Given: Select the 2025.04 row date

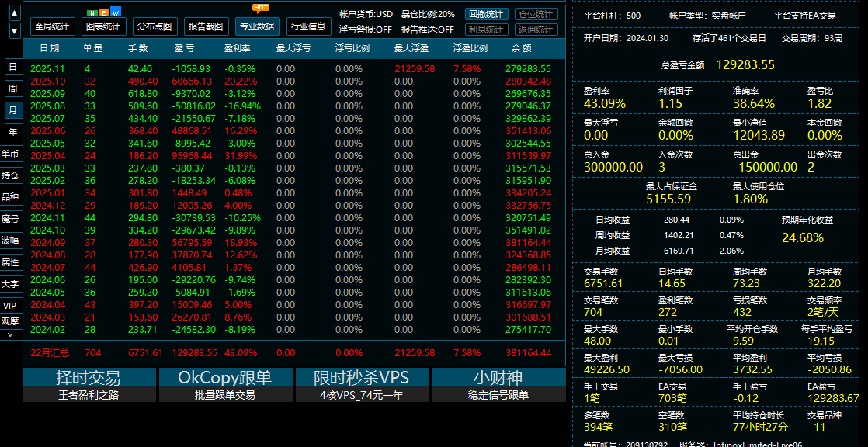Looking at the screenshot, I should (47, 155).
